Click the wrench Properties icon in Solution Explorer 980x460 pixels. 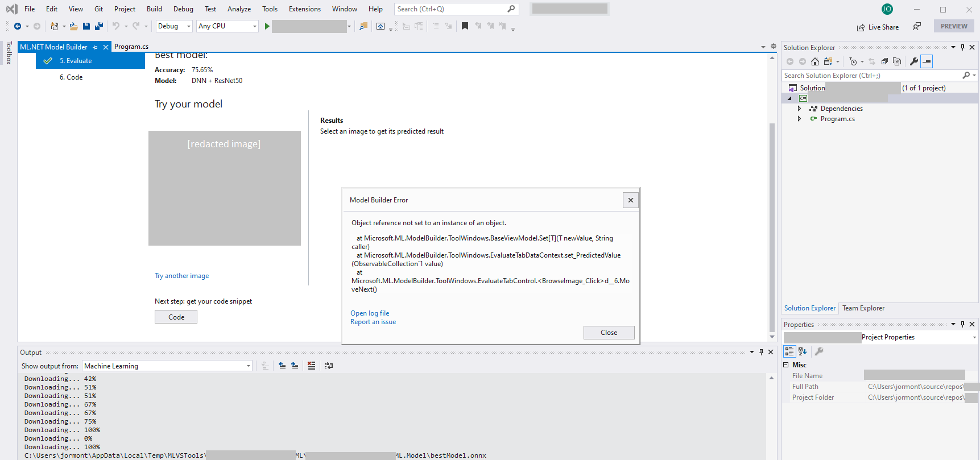click(x=914, y=61)
